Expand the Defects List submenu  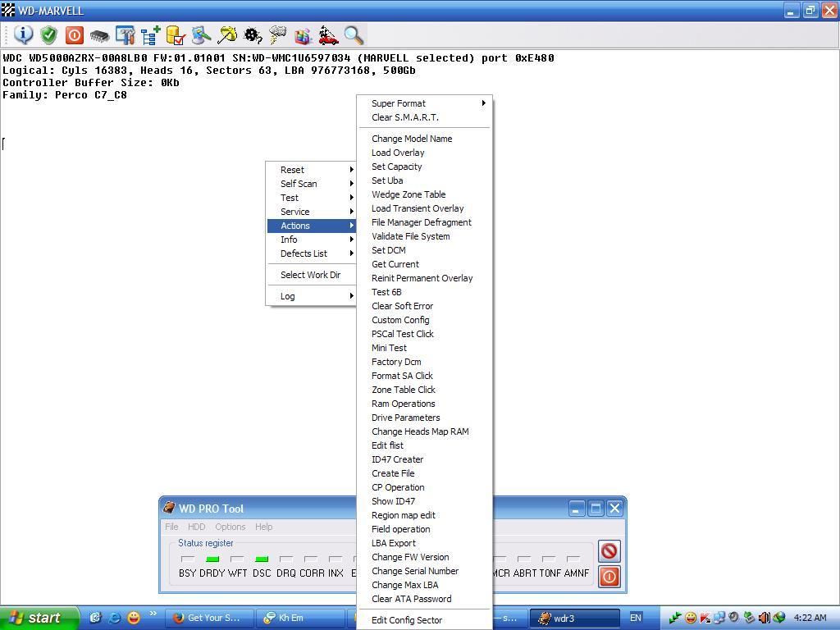[311, 253]
